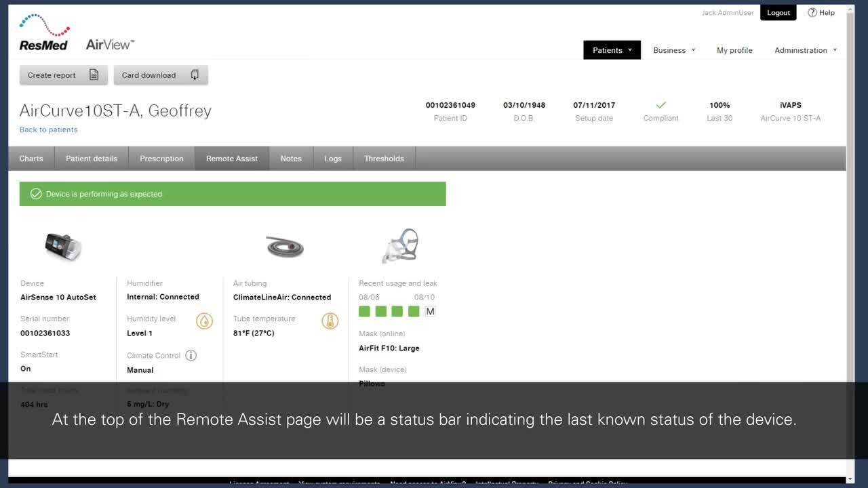
Task: Click the Create report button
Action: click(63, 75)
